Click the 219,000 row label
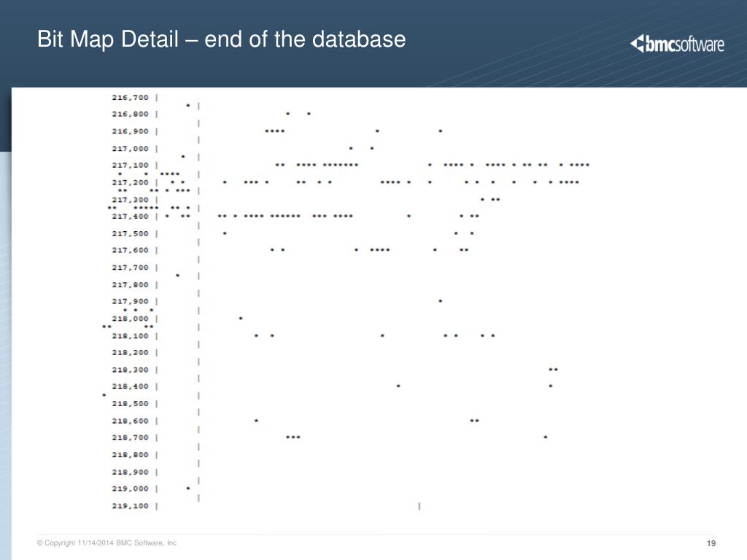 (x=130, y=489)
